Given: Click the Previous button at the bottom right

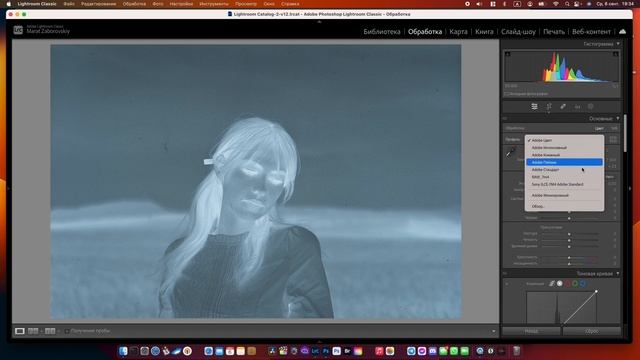Looking at the screenshot, I should coord(531,331).
